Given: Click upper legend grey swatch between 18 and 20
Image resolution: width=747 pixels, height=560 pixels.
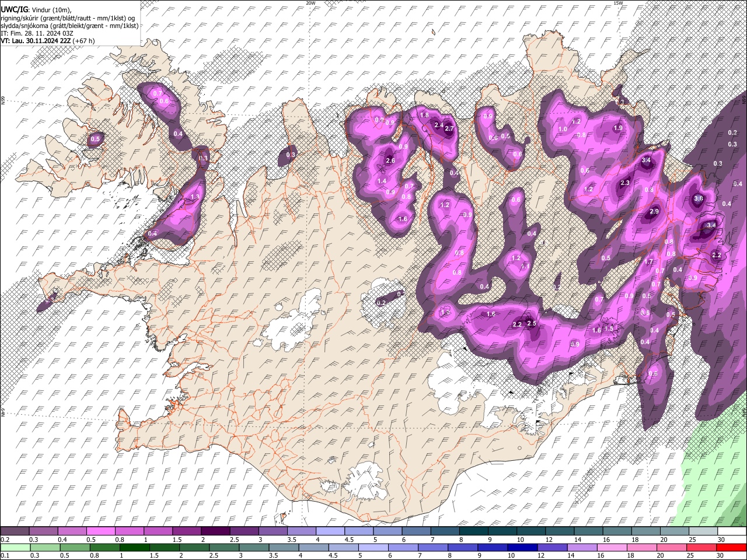Looking at the screenshot, I should pyautogui.click(x=646, y=531).
